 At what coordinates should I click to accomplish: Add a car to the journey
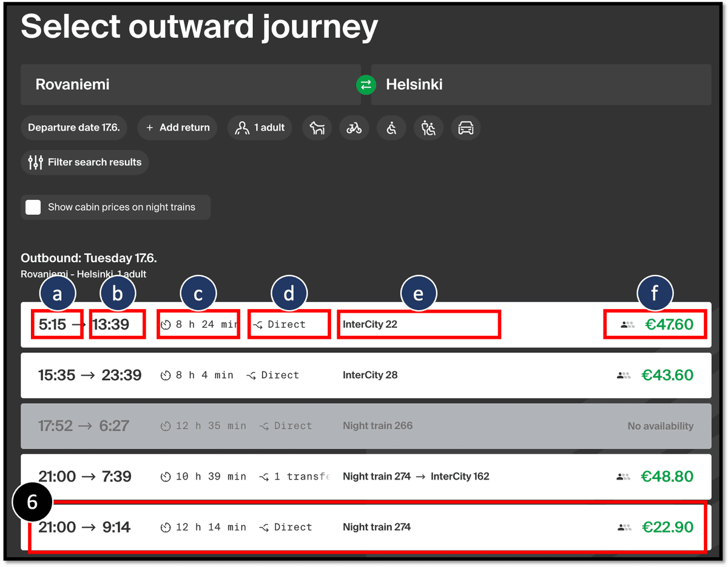click(466, 128)
